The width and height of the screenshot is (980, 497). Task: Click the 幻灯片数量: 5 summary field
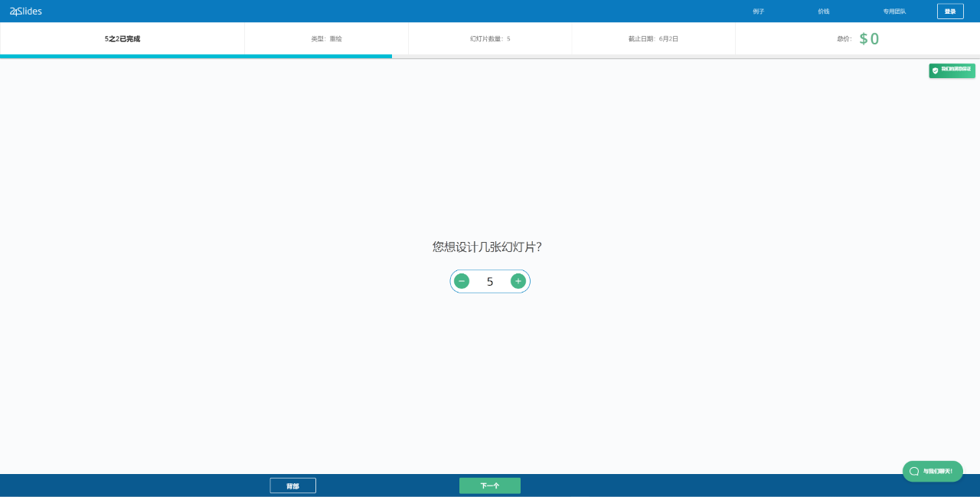click(x=490, y=38)
